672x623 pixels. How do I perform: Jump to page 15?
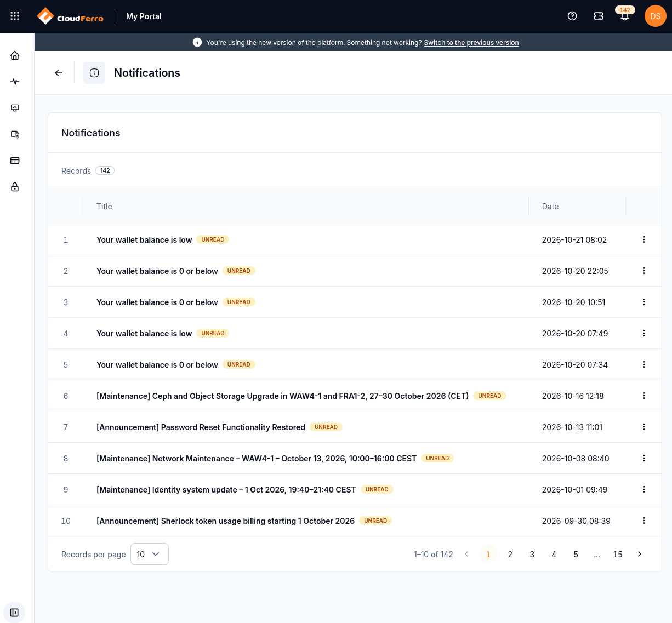click(x=618, y=554)
